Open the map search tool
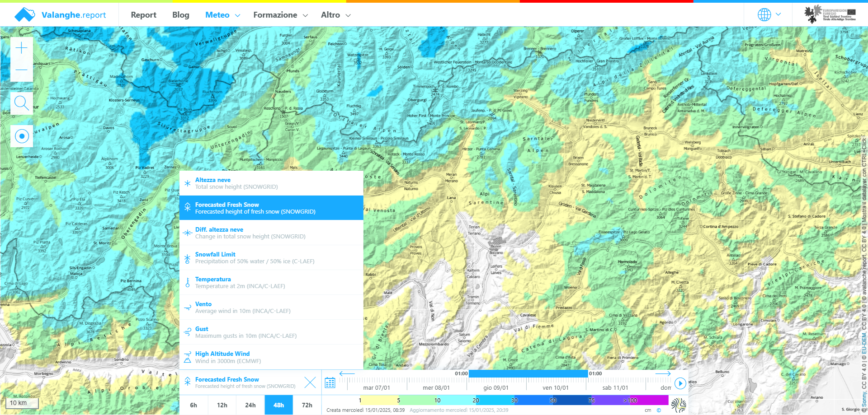This screenshot has height=415, width=868. coord(22,103)
